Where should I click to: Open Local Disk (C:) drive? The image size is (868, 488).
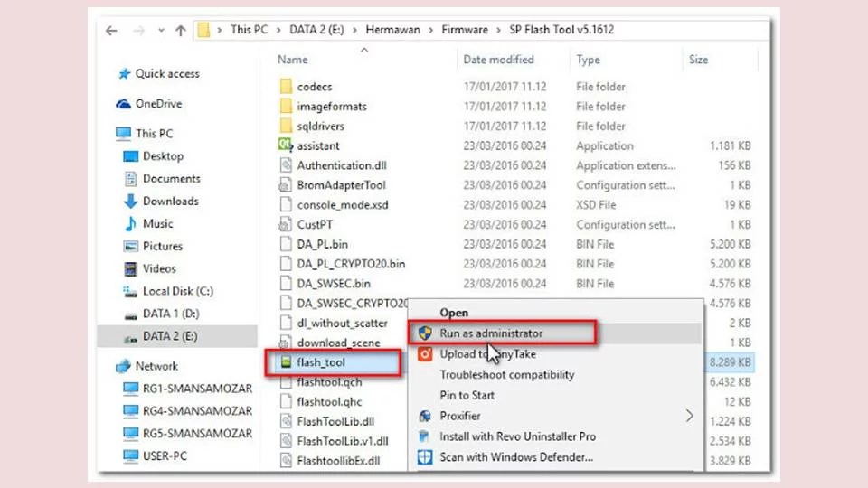[178, 291]
